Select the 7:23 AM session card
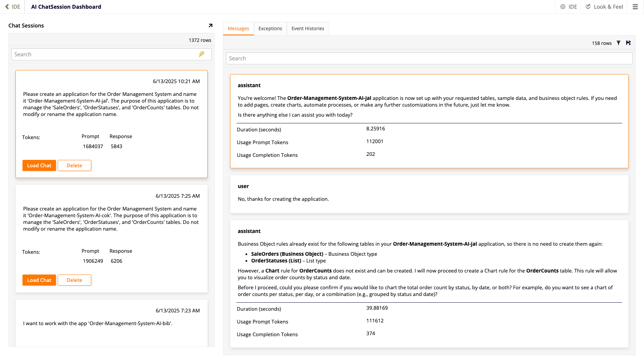The image size is (644, 362). 111,322
